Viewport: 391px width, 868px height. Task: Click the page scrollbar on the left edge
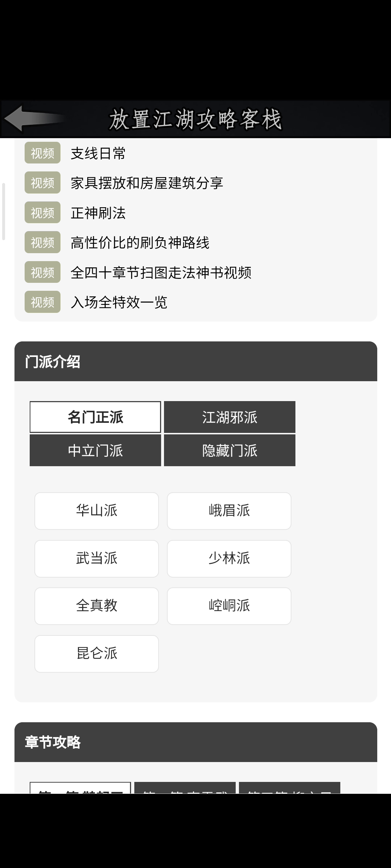(4, 212)
